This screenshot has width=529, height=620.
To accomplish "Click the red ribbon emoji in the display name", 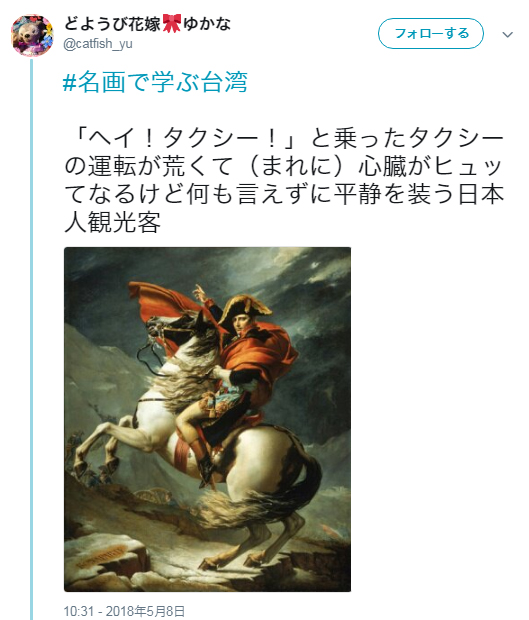I will click(x=172, y=23).
